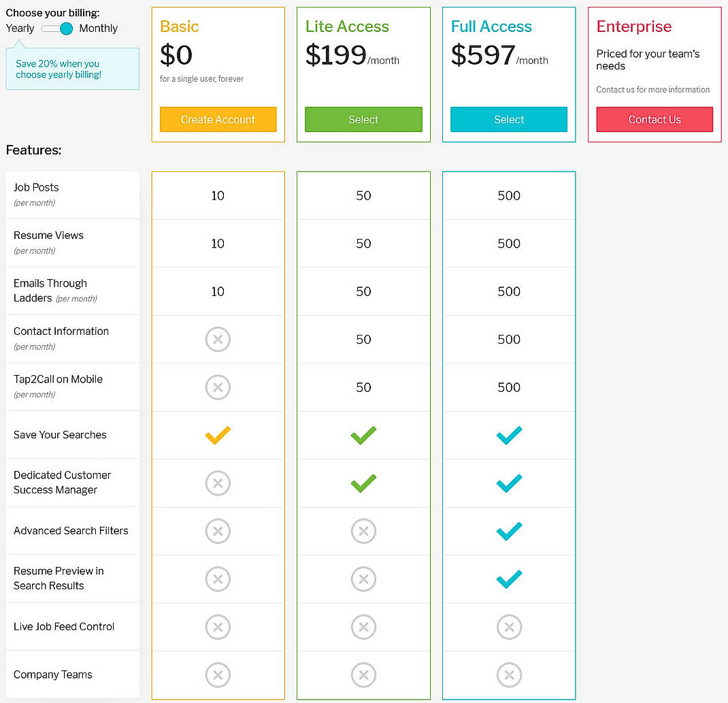Click the Create Account button under Basic

coord(218,119)
